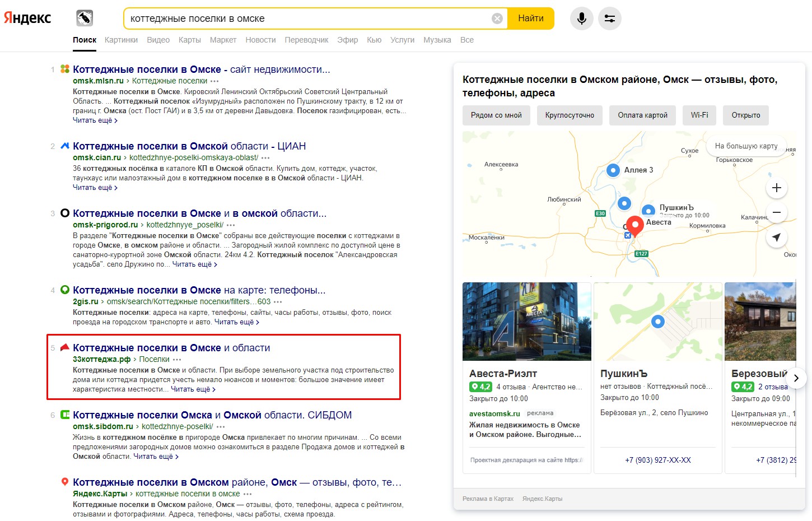
Task: Click the ЦИАН result favicon
Action: tap(65, 146)
